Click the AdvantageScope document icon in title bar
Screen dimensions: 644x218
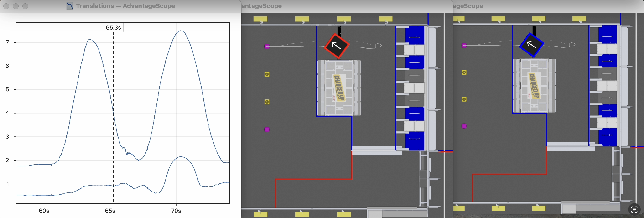pyautogui.click(x=70, y=6)
